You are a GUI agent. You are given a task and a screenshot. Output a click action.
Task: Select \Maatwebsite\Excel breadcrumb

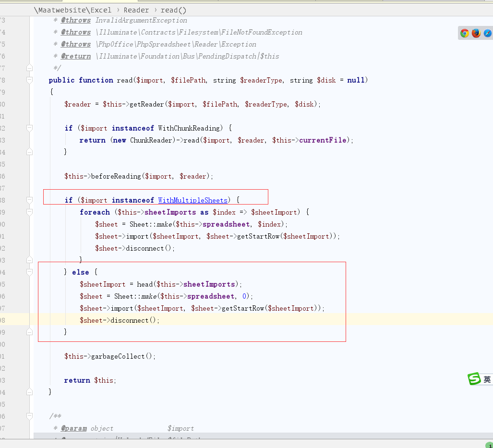click(72, 10)
